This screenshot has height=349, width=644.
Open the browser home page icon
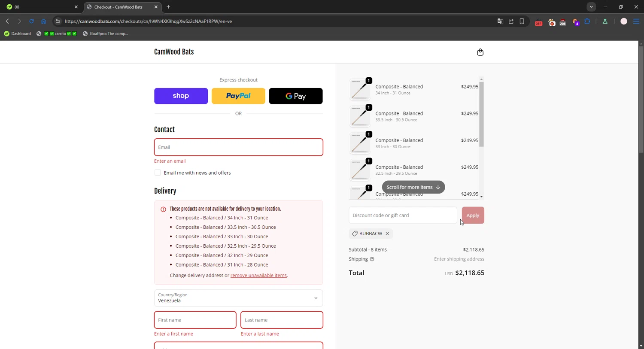[x=43, y=21]
